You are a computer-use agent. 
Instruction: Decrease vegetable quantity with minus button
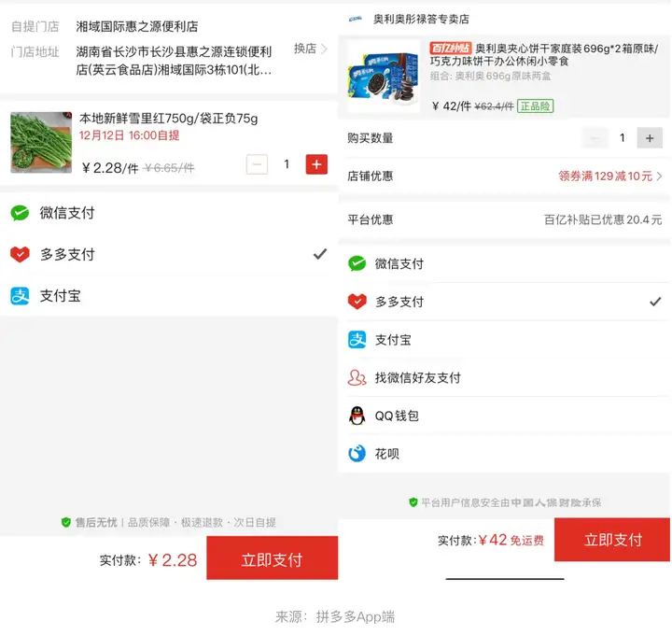tap(258, 164)
